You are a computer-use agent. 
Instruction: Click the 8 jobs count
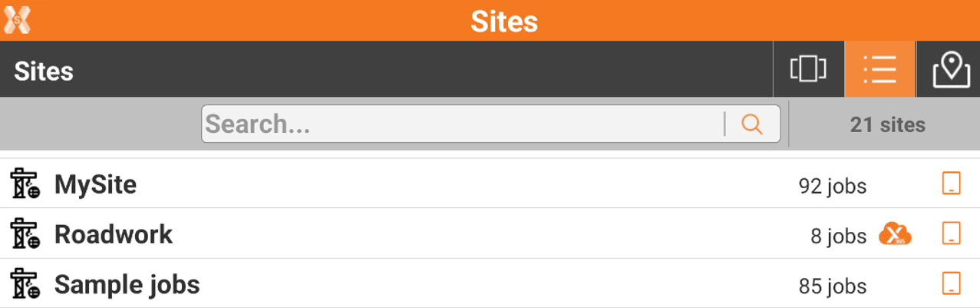click(838, 236)
